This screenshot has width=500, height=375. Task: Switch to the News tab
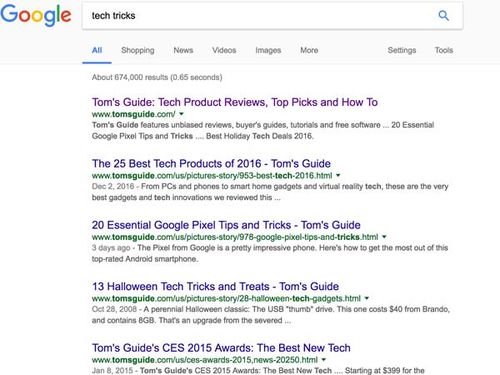pos(183,50)
